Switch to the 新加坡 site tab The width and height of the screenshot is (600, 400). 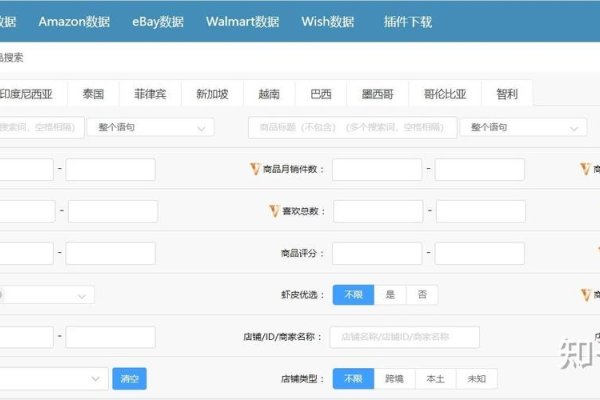(x=212, y=93)
